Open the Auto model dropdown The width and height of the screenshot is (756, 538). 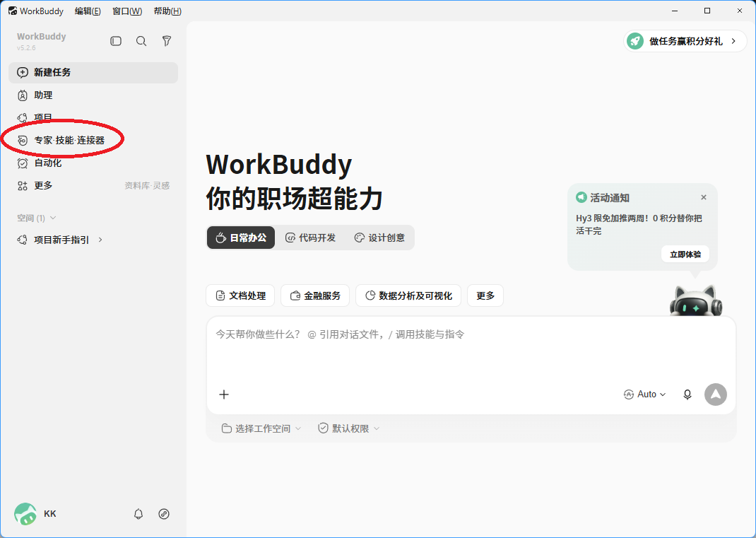[x=644, y=394]
